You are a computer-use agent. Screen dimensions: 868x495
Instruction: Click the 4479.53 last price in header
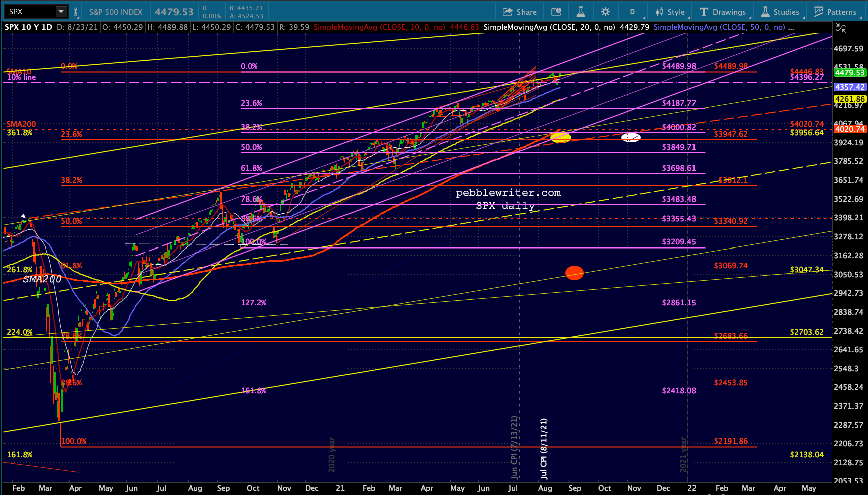174,12
